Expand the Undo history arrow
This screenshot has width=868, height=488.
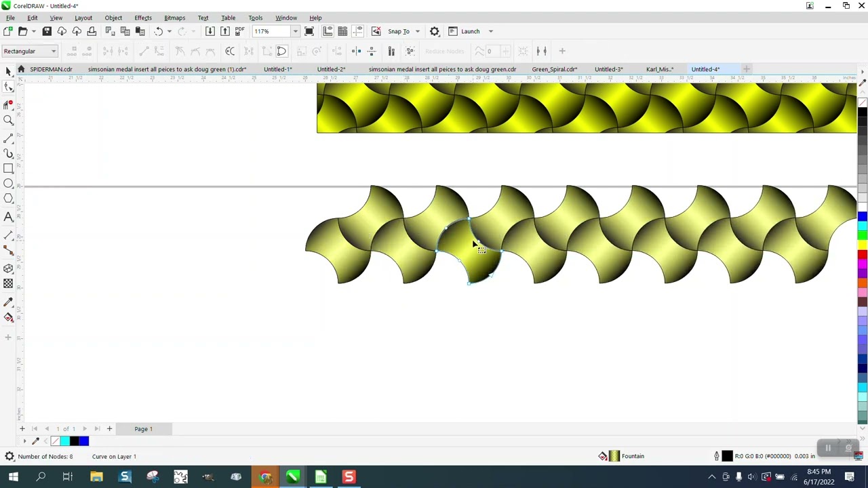click(169, 31)
